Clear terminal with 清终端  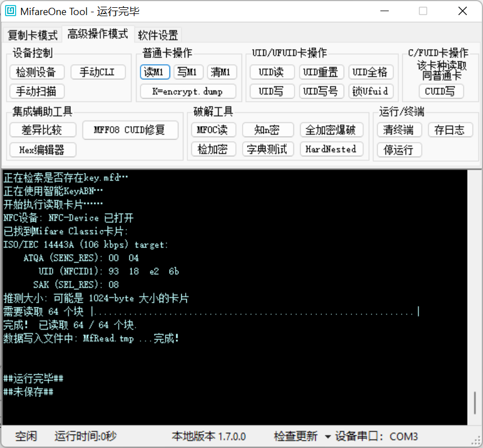(399, 130)
